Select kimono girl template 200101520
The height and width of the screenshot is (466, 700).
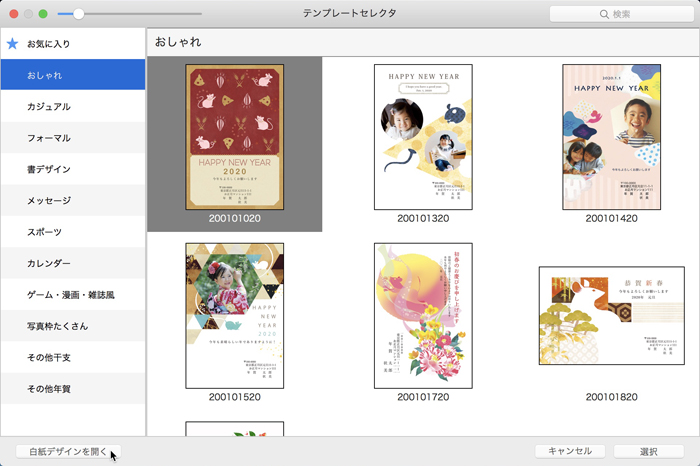tap(234, 315)
